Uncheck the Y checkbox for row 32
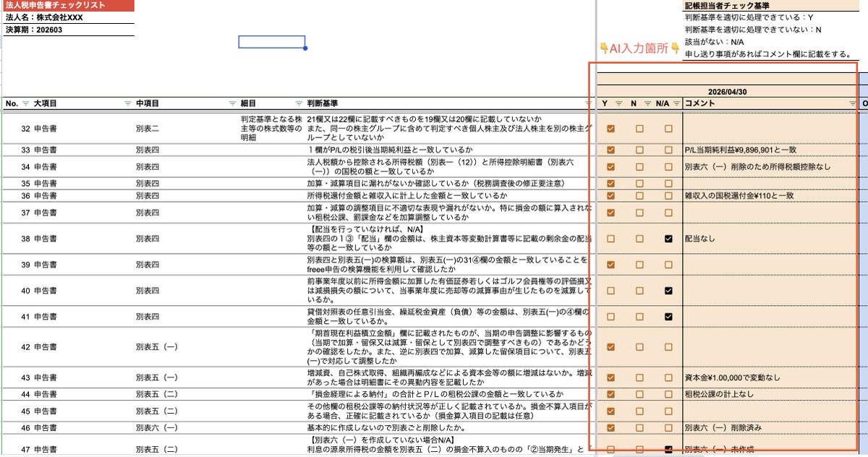Screen dimensions: 868x457 [611, 129]
